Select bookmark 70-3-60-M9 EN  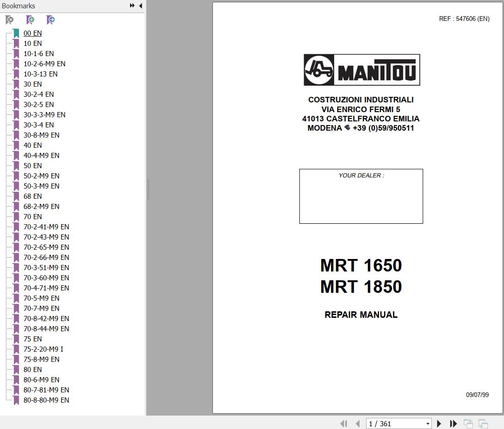coord(46,278)
